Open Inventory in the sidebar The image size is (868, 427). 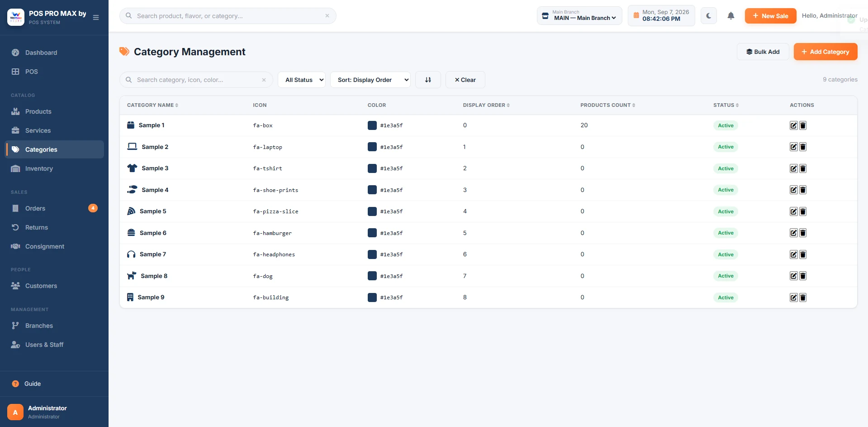[54, 168]
